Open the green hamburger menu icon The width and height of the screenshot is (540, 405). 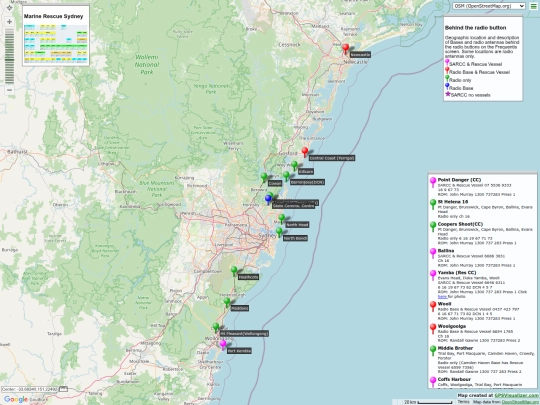[x=533, y=6]
